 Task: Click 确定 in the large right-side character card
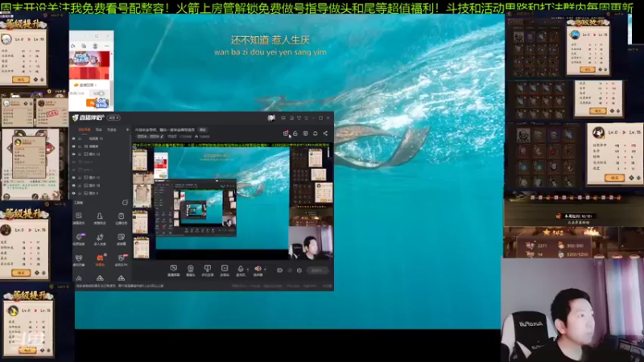coord(614,178)
